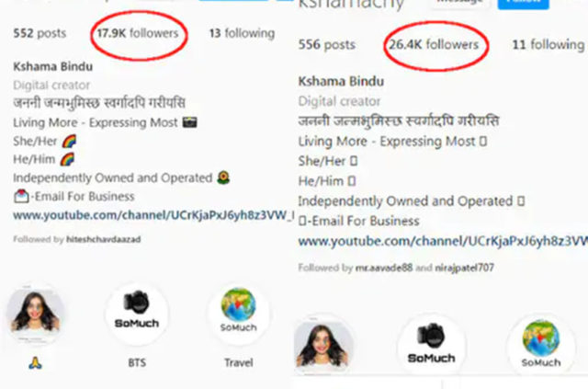Open the 13 following list
Viewport: 588px width, 389px height.
(242, 33)
